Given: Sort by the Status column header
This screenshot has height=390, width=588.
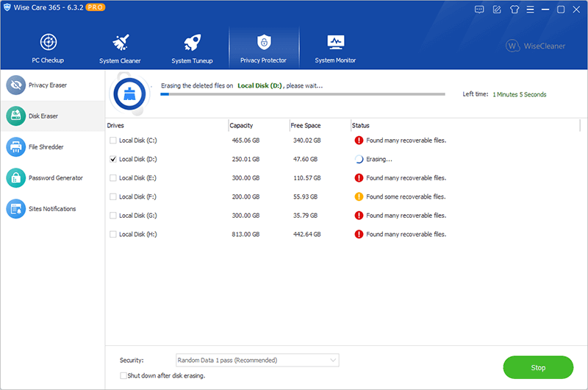Looking at the screenshot, I should (x=361, y=125).
